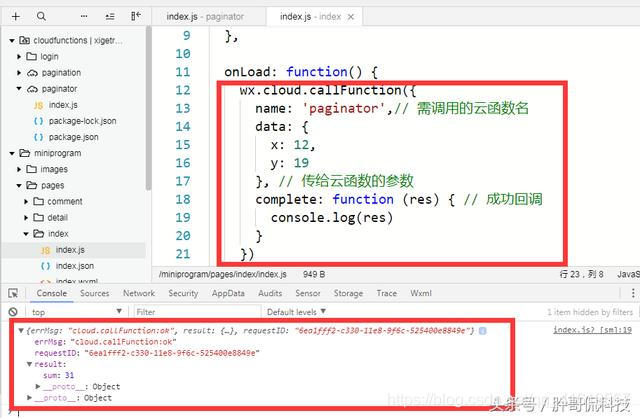The height and width of the screenshot is (418, 640).
Task: Follow the index.js source link in console
Action: 592,330
